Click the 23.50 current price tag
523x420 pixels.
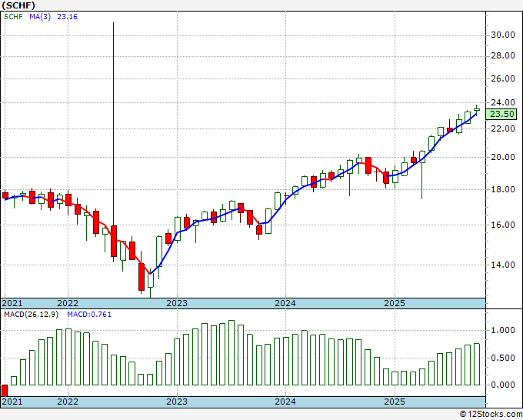tap(501, 114)
